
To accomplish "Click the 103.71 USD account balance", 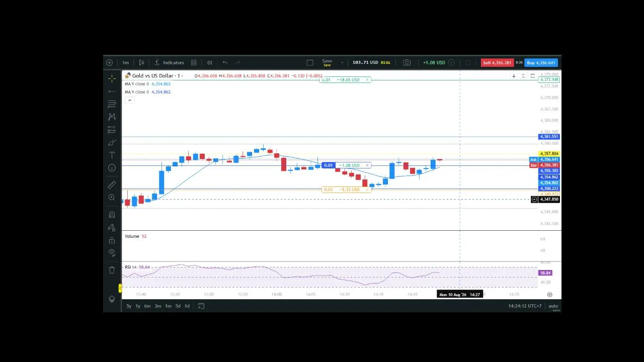I will tap(365, 63).
